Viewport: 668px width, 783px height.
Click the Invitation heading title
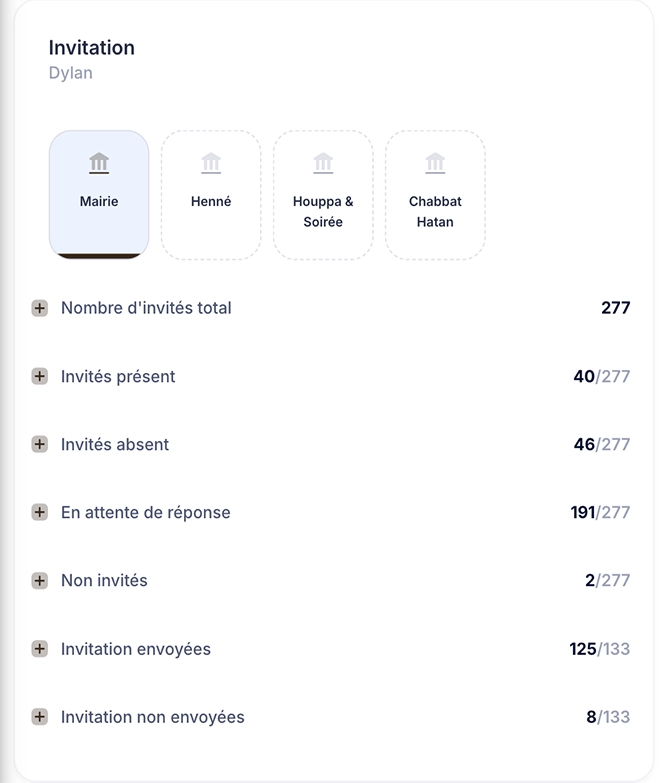coord(91,48)
